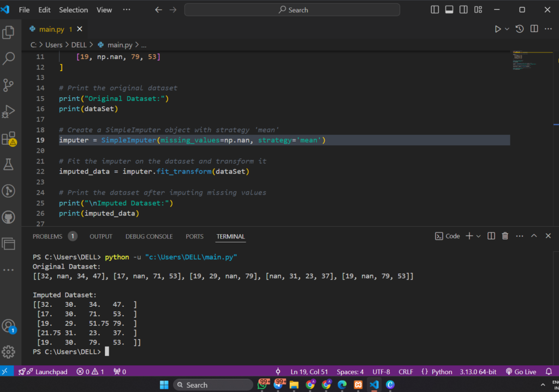The width and height of the screenshot is (559, 392).
Task: Open remote window from status bar
Action: [5, 371]
